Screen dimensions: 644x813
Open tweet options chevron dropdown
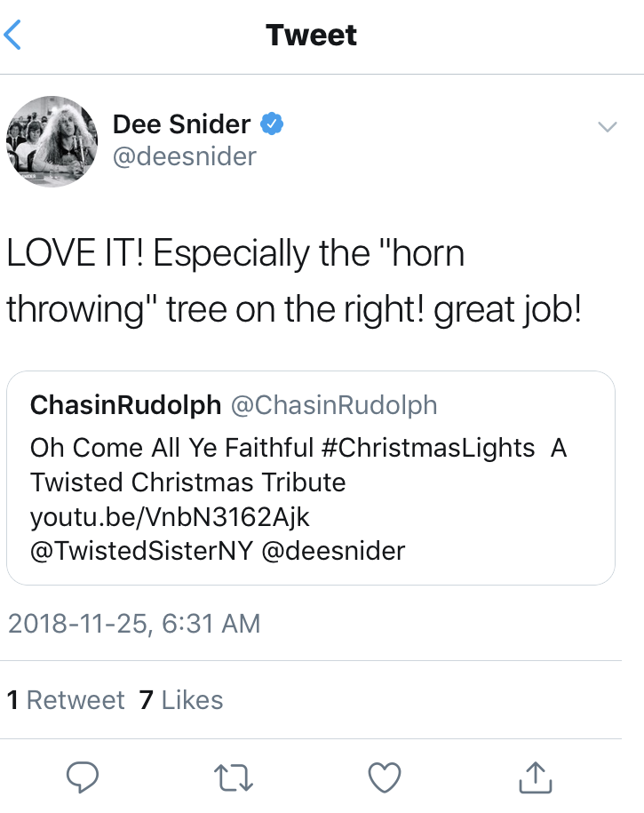607,127
